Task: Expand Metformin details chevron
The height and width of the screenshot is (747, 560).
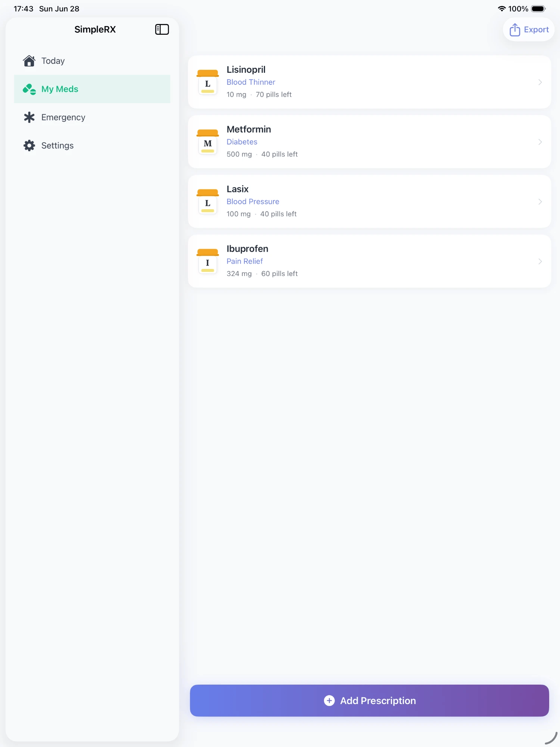Action: coord(540,142)
